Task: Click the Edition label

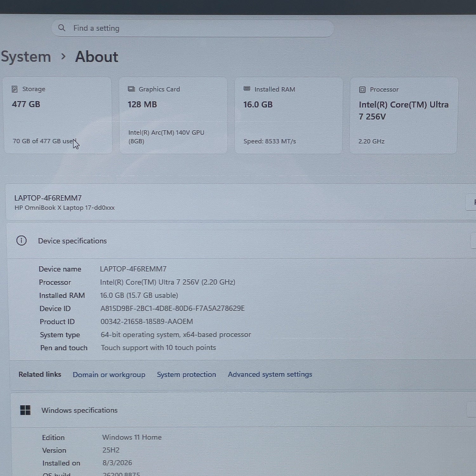Action: (x=53, y=438)
